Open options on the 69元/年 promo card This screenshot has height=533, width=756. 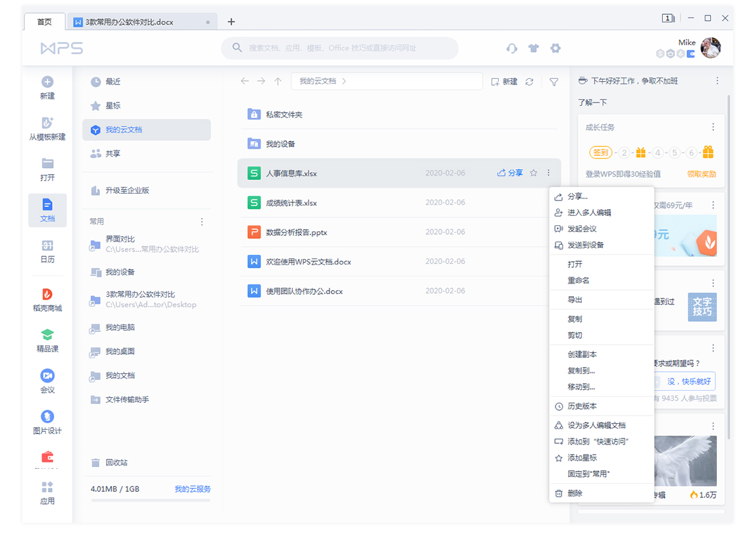click(713, 205)
